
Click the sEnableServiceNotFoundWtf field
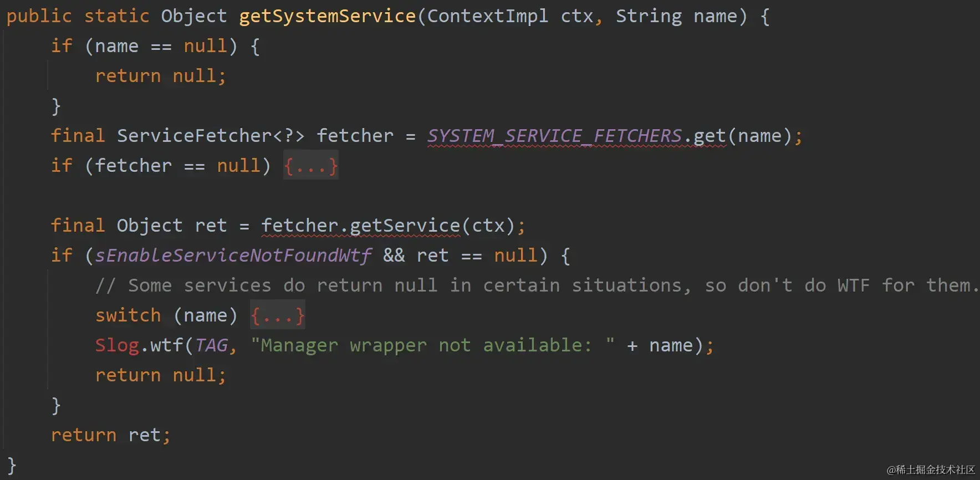[233, 256]
